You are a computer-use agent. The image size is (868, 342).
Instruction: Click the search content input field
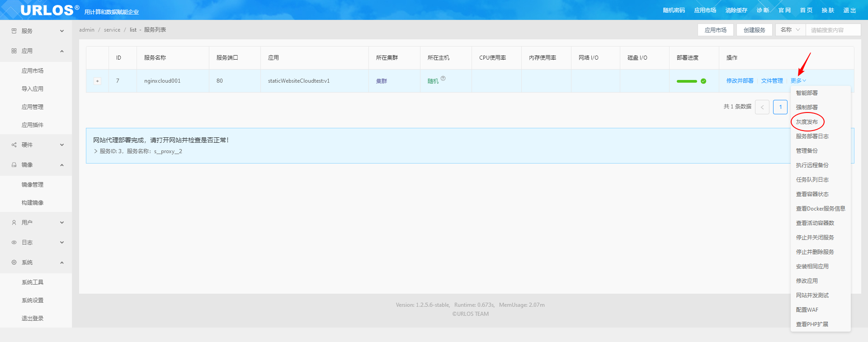(x=833, y=30)
